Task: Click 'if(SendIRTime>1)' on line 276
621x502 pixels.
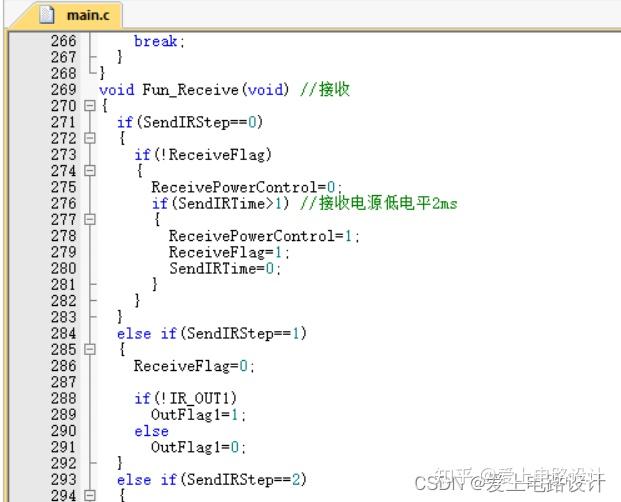Action: [x=221, y=203]
